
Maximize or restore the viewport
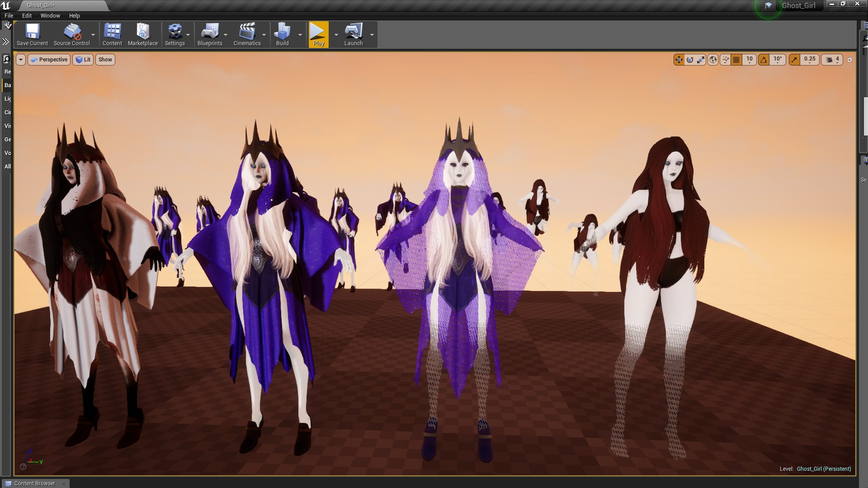849,60
